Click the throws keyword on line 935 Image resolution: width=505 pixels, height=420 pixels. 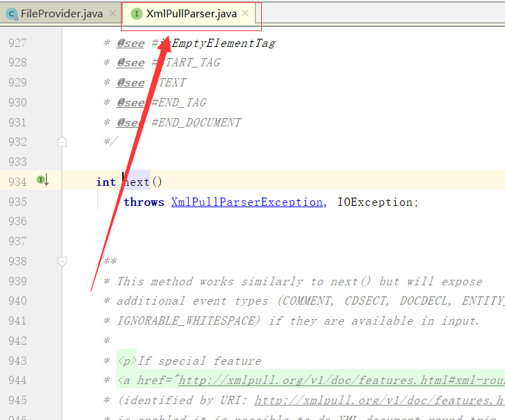tap(144, 202)
